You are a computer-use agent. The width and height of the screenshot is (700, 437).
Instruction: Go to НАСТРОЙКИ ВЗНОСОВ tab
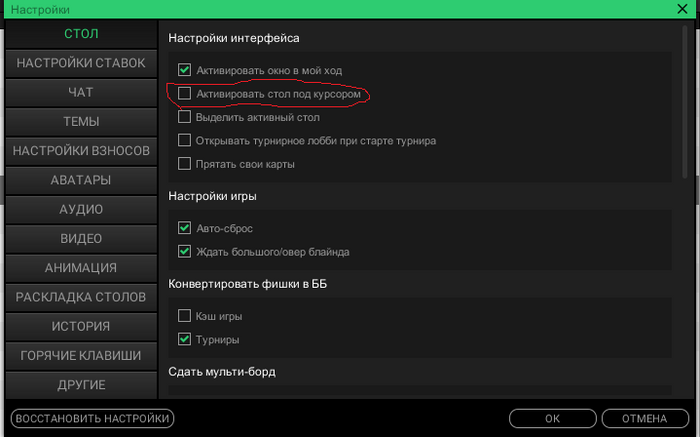pos(81,151)
